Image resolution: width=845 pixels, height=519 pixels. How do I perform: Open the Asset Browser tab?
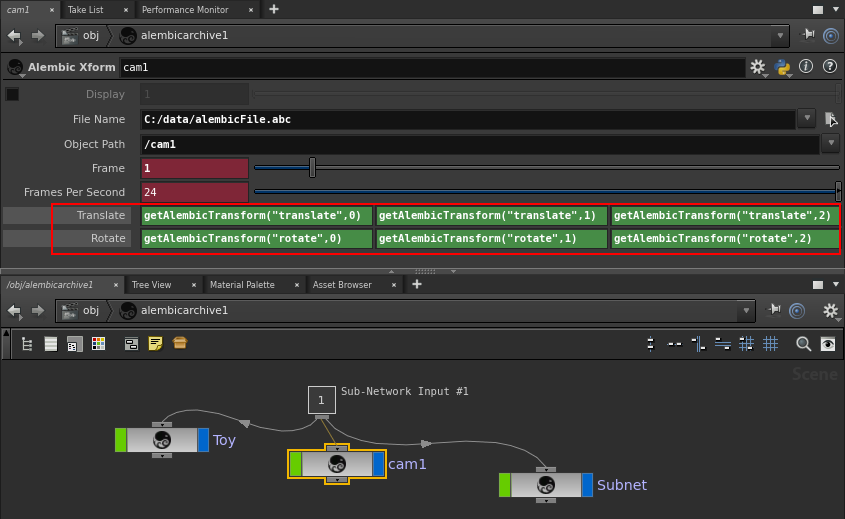pyautogui.click(x=342, y=285)
